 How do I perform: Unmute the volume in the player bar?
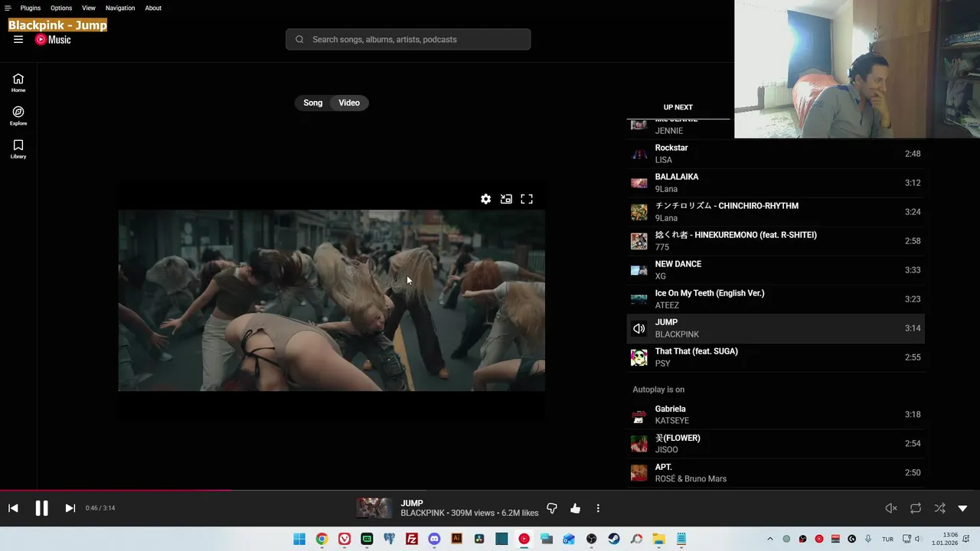tap(891, 508)
